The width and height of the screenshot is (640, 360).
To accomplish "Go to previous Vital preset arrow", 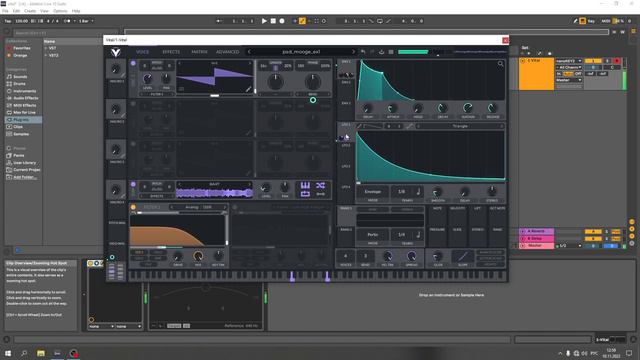I will (249, 52).
